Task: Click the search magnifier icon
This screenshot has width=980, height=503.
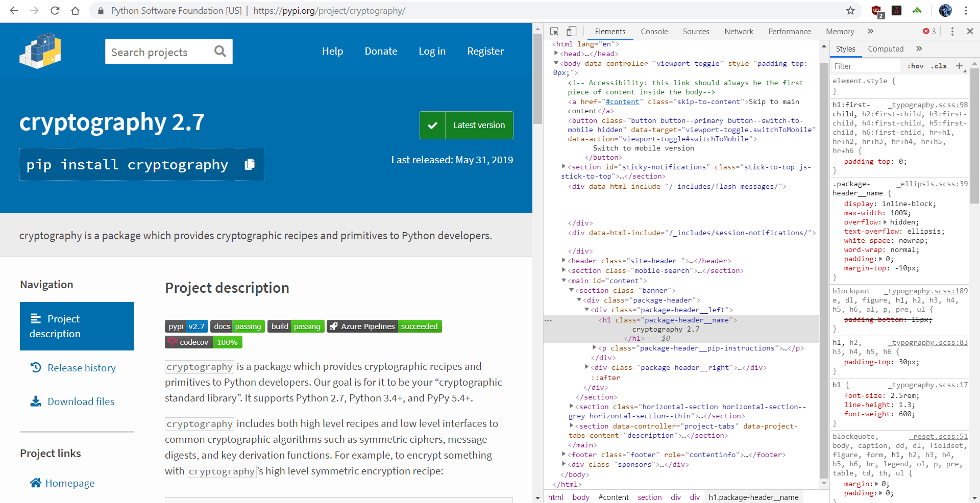Action: (x=220, y=51)
